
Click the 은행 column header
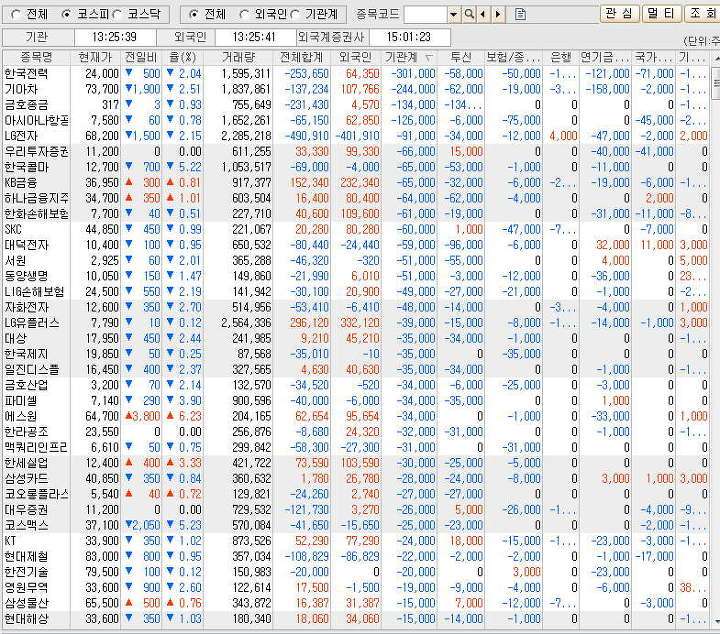561,57
